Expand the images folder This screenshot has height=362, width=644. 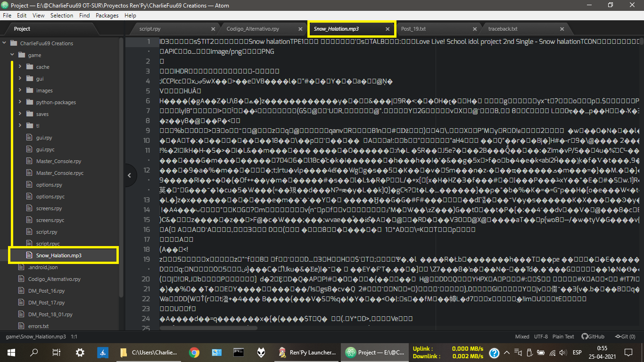coord(20,90)
